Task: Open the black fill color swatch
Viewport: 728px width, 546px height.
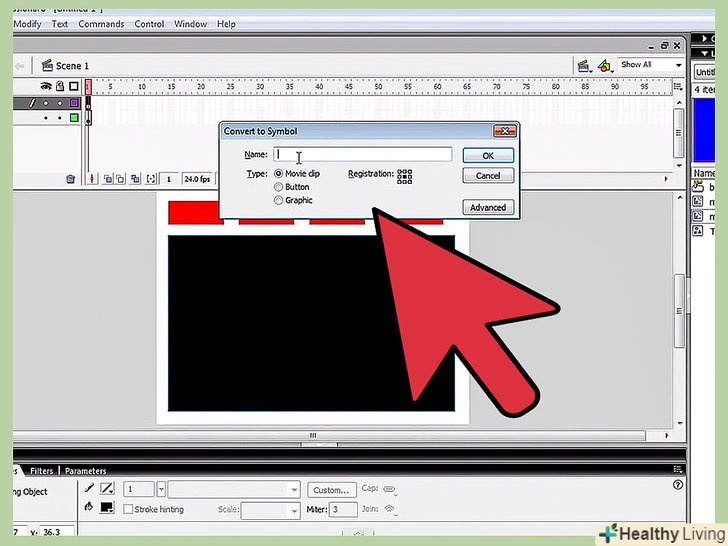Action: click(x=106, y=508)
